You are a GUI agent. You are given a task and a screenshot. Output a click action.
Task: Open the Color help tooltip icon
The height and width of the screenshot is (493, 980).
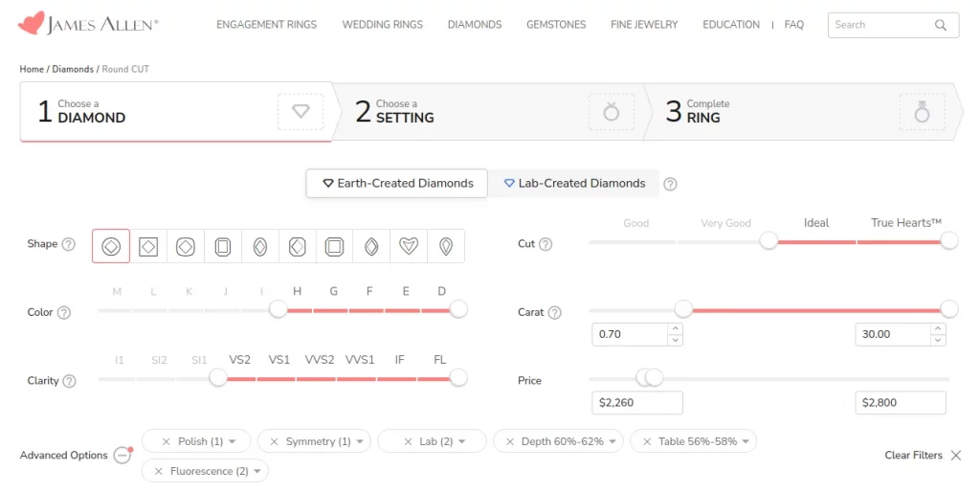pyautogui.click(x=64, y=312)
